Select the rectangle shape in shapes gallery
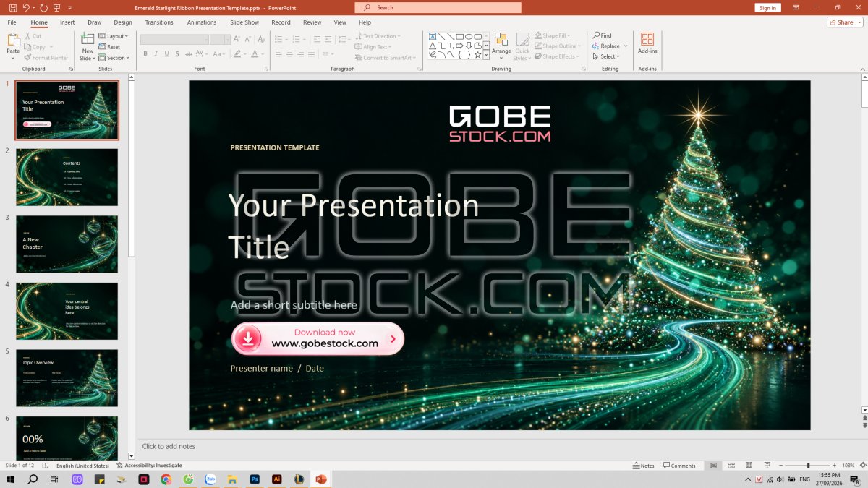Image resolution: width=868 pixels, height=488 pixels. tap(459, 36)
